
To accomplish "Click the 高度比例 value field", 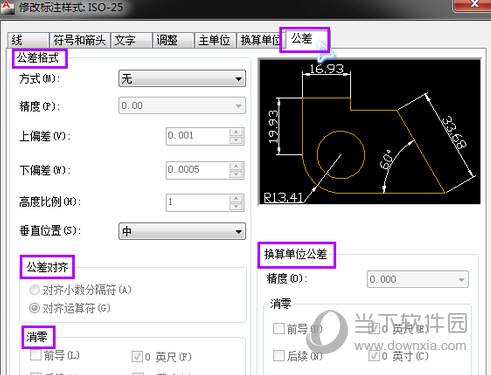I will (x=198, y=202).
